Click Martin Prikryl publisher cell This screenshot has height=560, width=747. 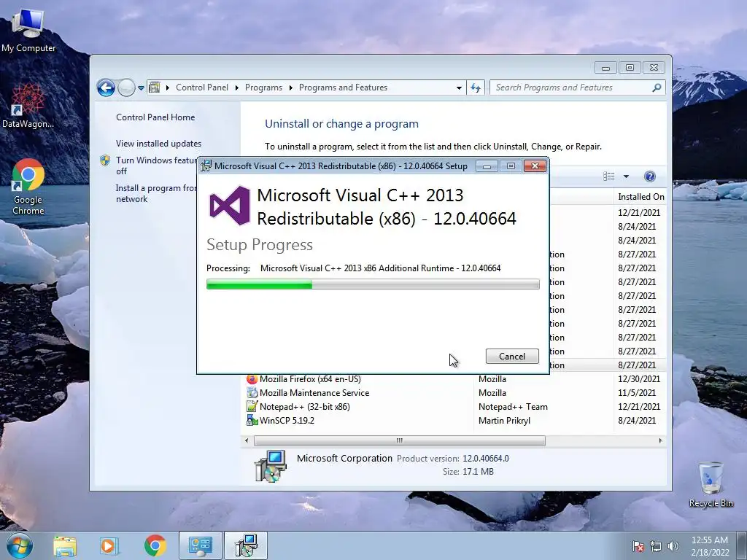click(504, 421)
